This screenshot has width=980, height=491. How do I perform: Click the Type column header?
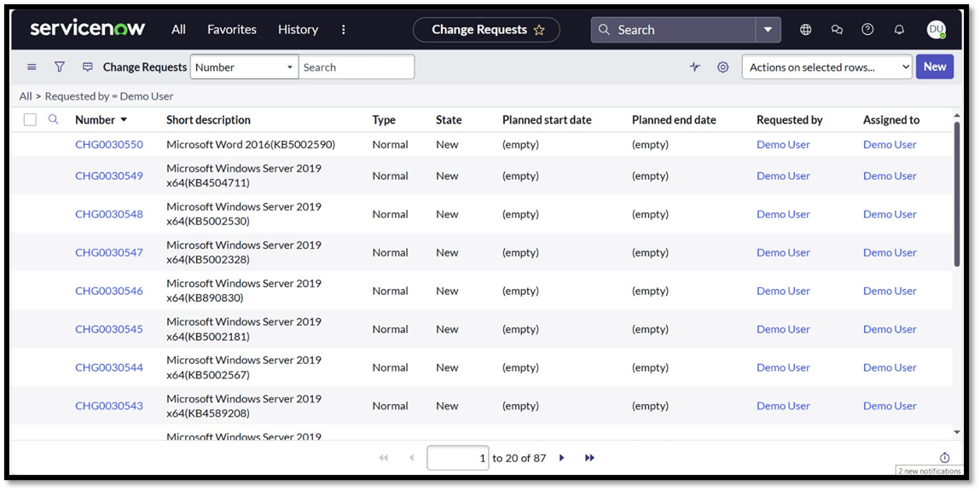384,120
